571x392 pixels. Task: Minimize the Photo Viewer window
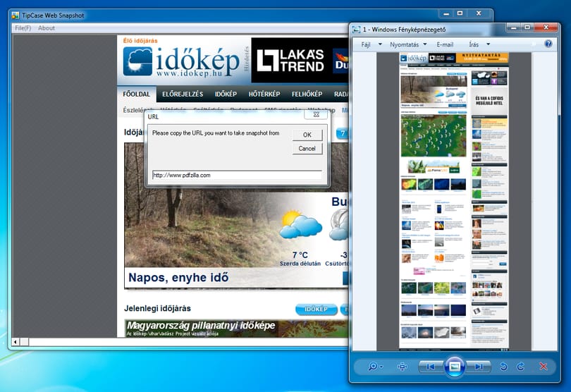[x=514, y=27]
